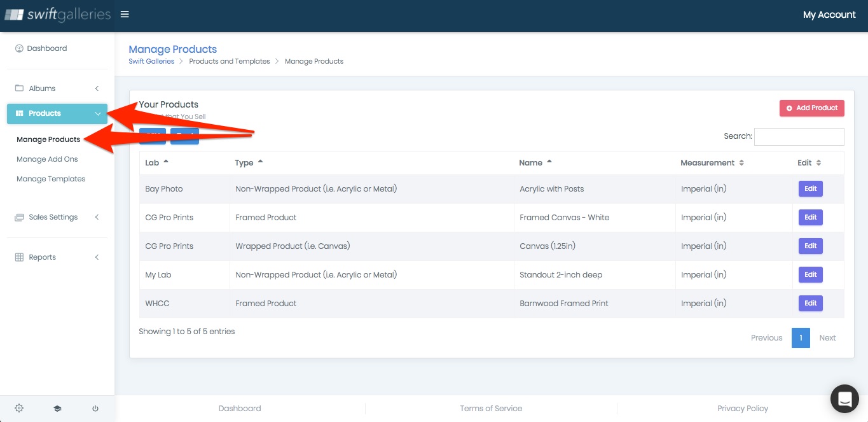Click the Add Product button
Viewport: 868px width, 422px height.
coord(812,108)
